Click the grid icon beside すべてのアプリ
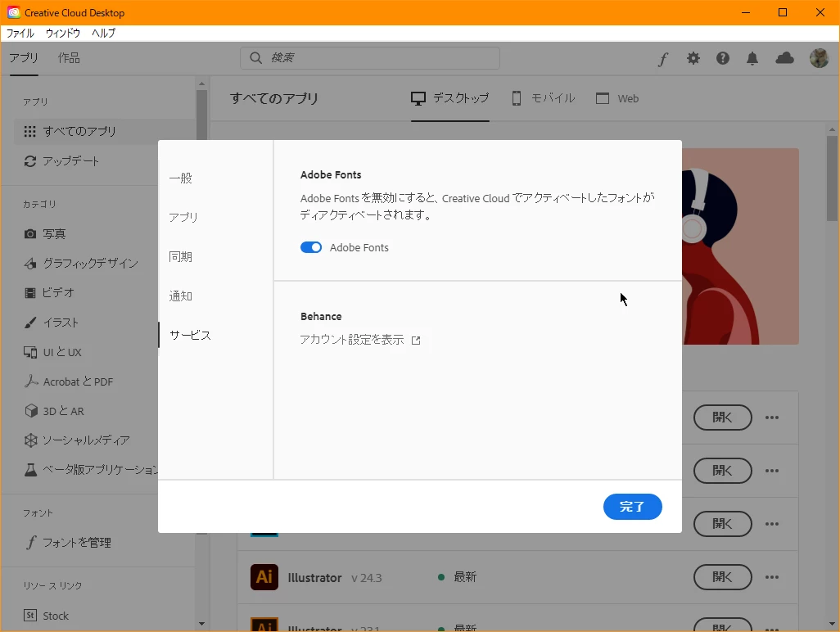Screen dimensions: 840x632 coord(30,131)
